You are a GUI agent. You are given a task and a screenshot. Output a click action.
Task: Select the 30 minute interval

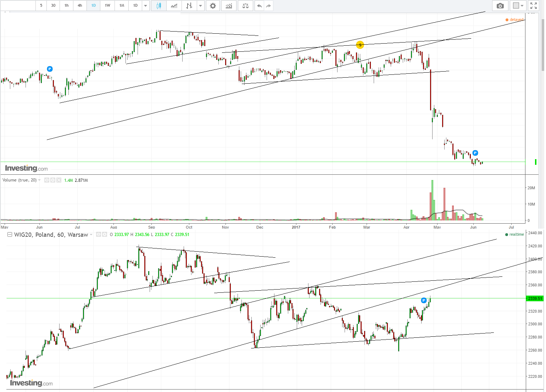pyautogui.click(x=53, y=6)
